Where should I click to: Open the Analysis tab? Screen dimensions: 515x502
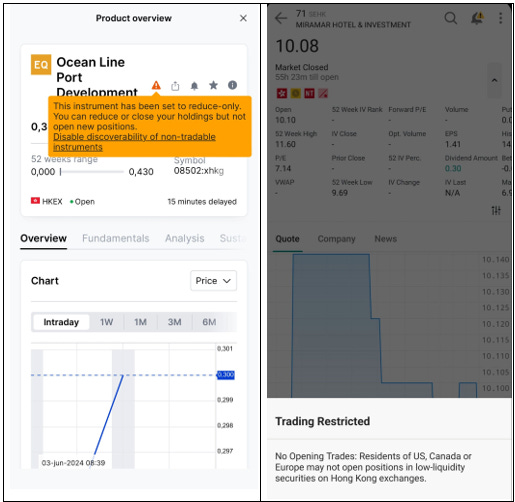coord(185,238)
